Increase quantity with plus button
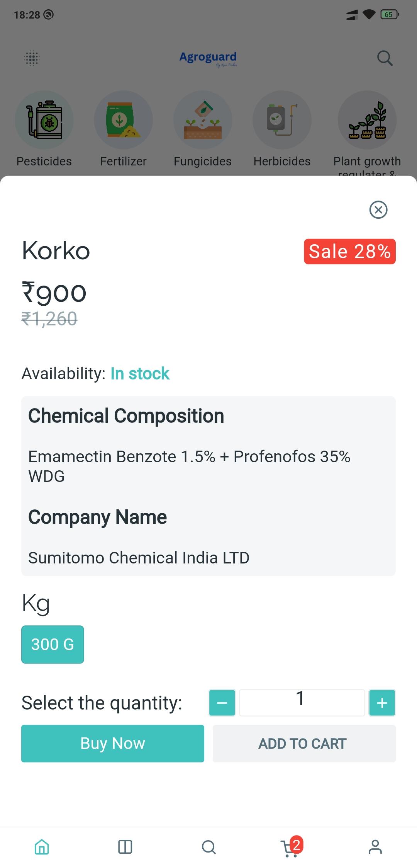Image resolution: width=417 pixels, height=868 pixels. [382, 703]
